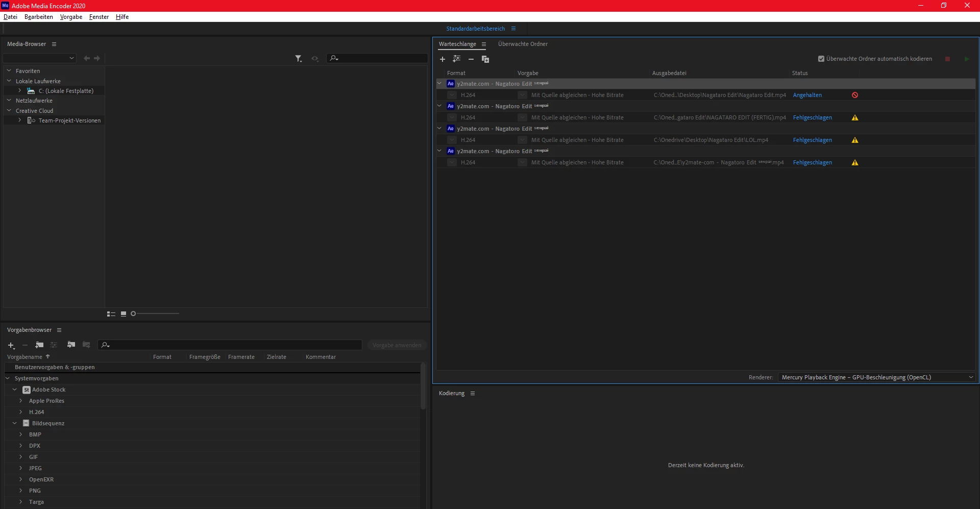Add a source to the Warteschlange queue

click(443, 59)
